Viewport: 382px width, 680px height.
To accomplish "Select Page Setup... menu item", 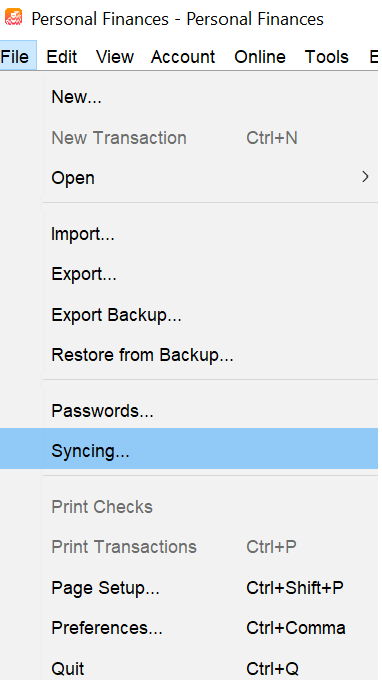I will [x=210, y=588].
